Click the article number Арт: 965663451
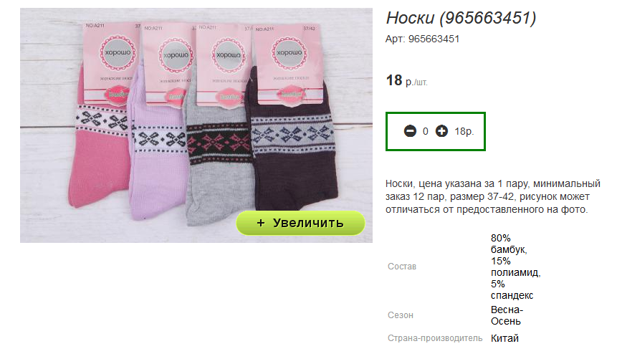Screen dimensions: 617x364 (422, 39)
